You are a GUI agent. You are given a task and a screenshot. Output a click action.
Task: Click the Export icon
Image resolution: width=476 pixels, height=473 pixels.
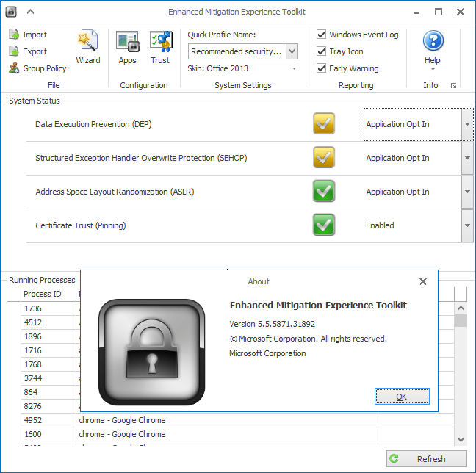14,51
